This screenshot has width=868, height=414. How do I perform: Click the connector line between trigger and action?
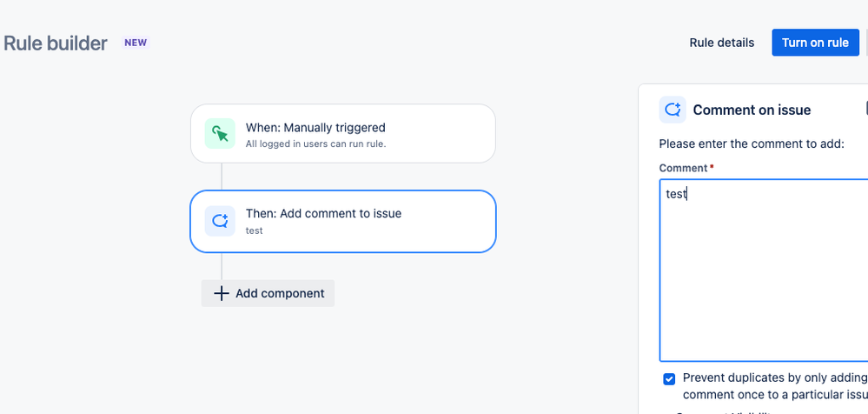(222, 177)
